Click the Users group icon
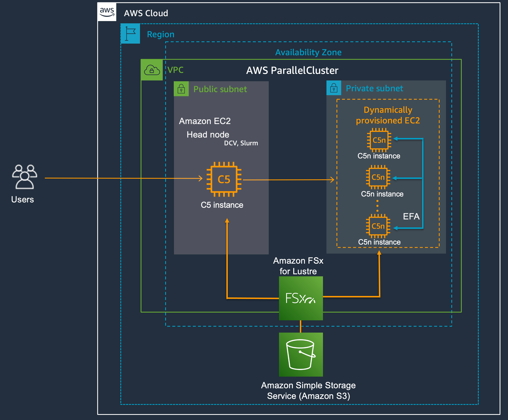The height and width of the screenshot is (420, 508). [x=24, y=177]
